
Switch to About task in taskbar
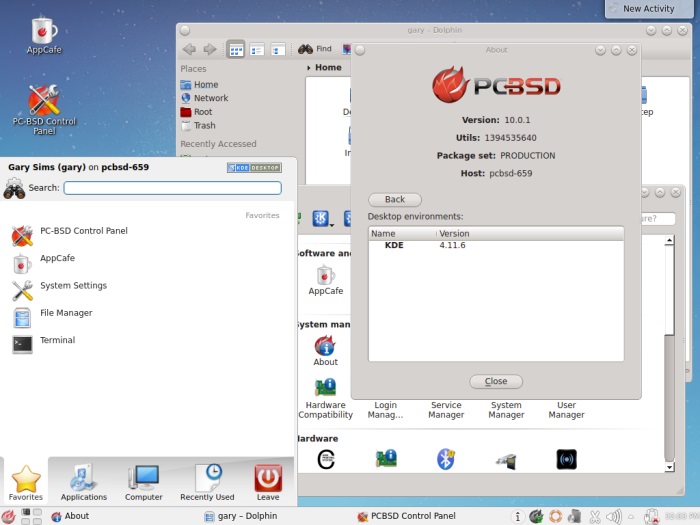(x=70, y=516)
